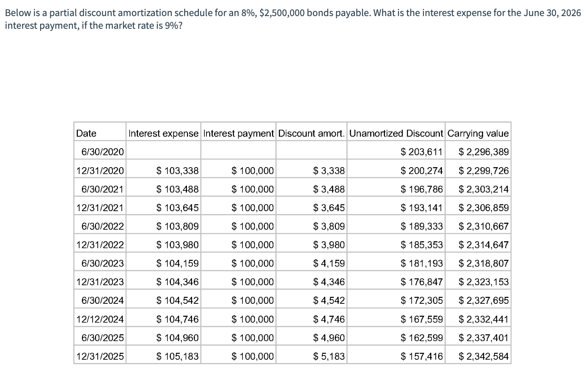Click the Discount amort. column header
588x391 pixels.
[311, 133]
